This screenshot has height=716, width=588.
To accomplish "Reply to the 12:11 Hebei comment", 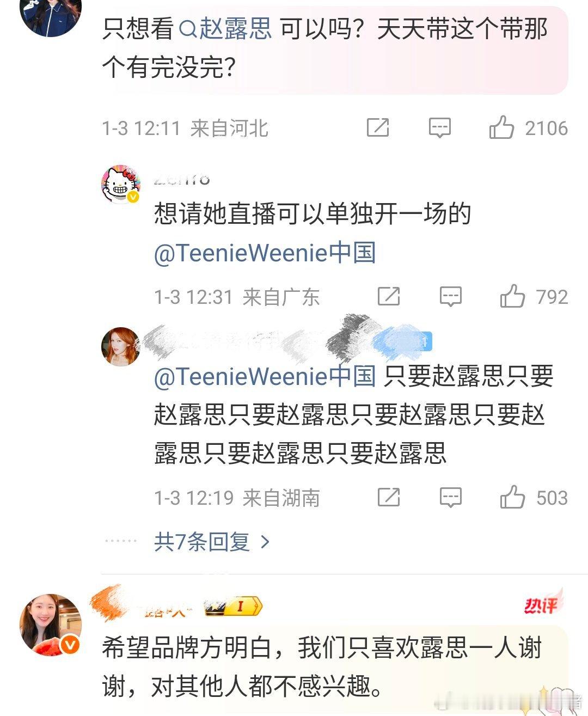I will [x=439, y=128].
